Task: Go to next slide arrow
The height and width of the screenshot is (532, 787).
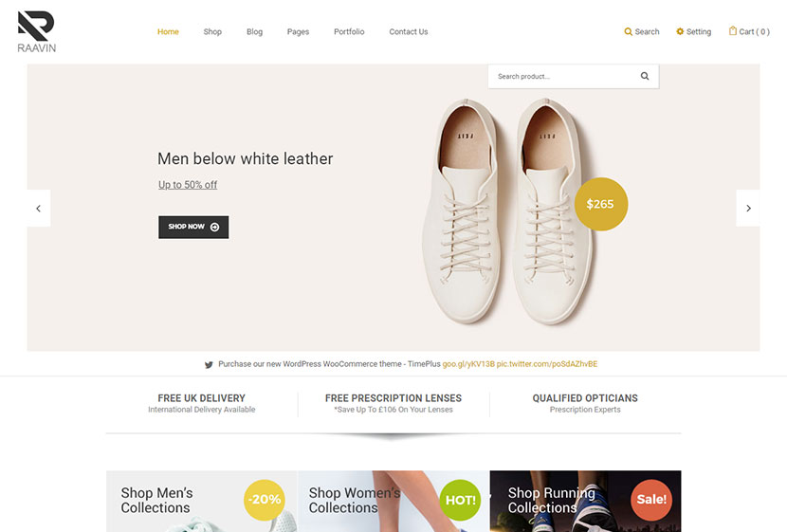Action: click(x=748, y=209)
